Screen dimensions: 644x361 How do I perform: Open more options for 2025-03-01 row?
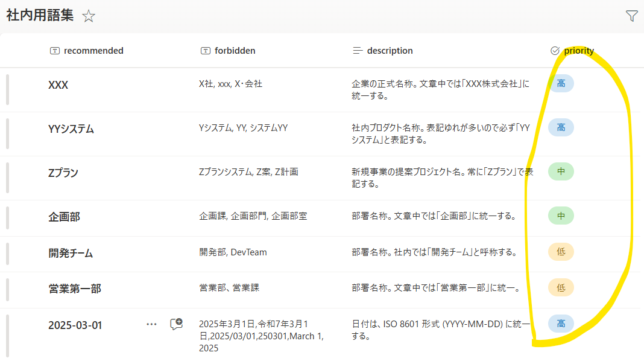[x=151, y=324]
